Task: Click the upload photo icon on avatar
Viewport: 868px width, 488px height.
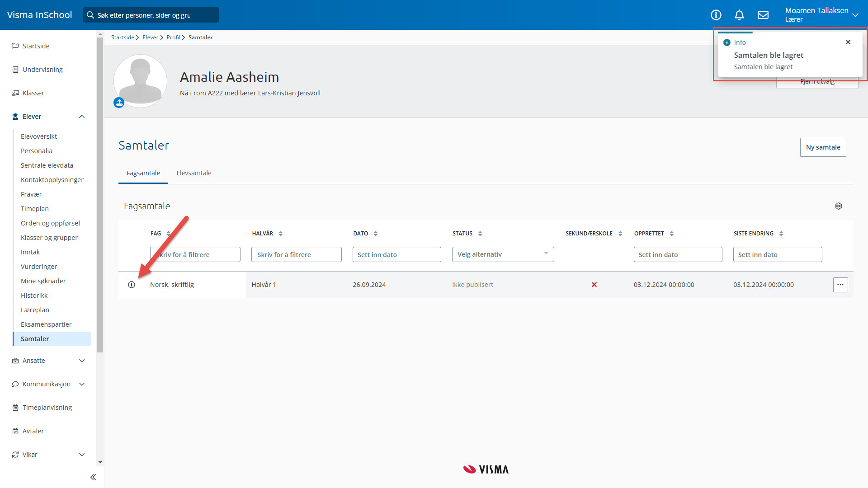Action: tap(119, 103)
